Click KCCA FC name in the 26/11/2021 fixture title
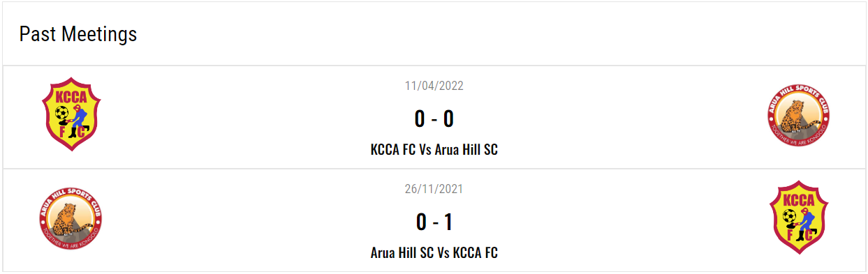 pos(476,252)
